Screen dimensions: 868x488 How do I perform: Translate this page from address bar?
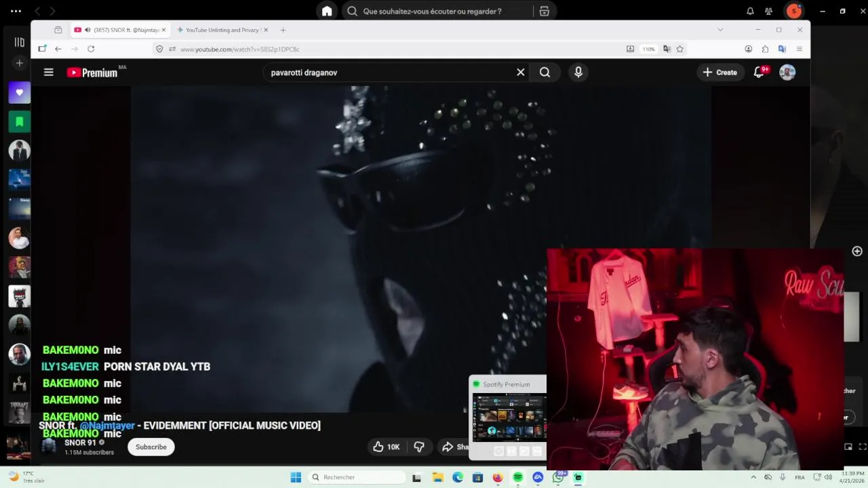click(x=667, y=49)
